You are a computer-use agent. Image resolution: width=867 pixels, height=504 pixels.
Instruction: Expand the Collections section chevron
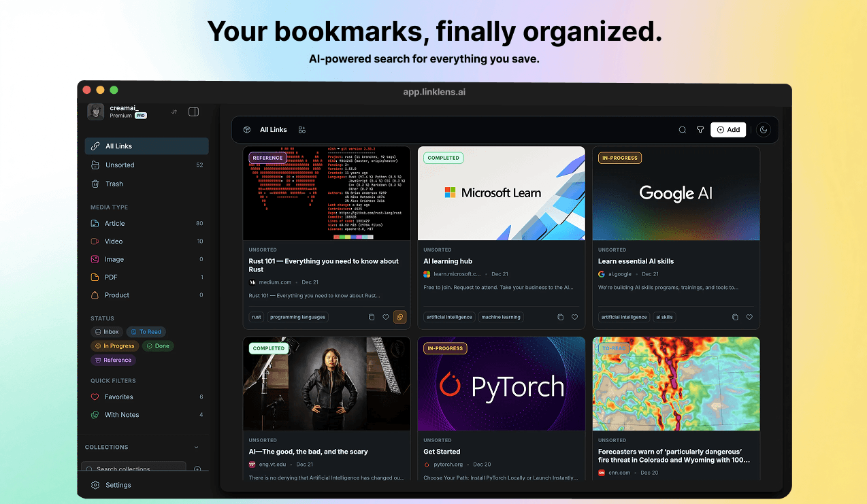pyautogui.click(x=197, y=447)
